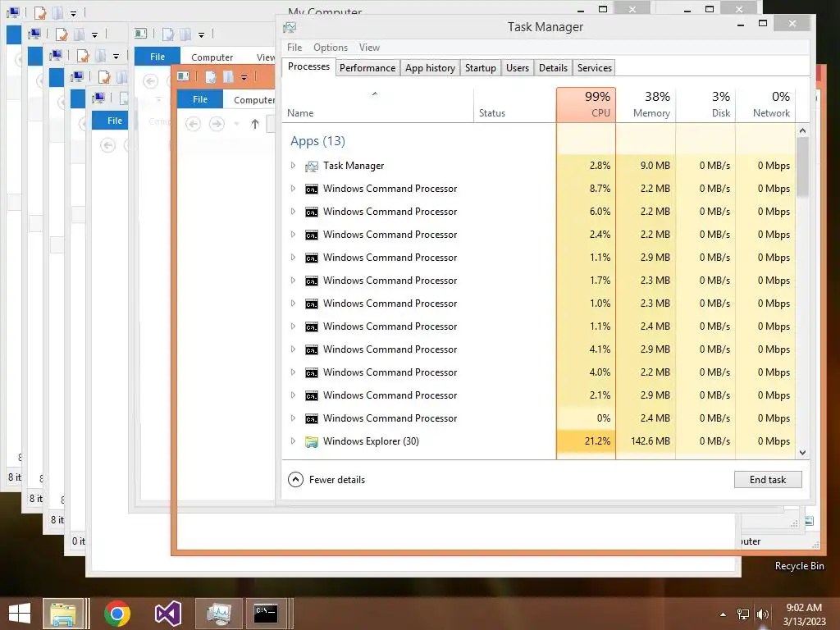Expand the Command Processor using 4.1% CPU
840x630 pixels.
coord(293,349)
